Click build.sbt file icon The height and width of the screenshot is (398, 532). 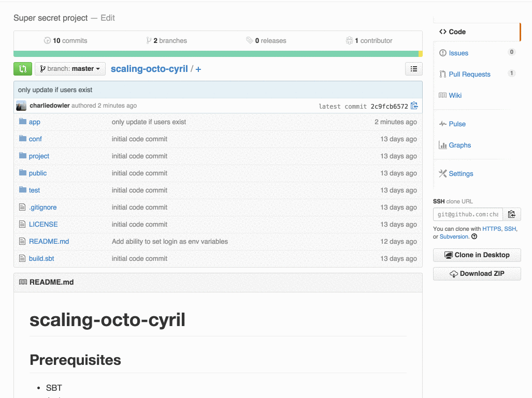point(22,258)
